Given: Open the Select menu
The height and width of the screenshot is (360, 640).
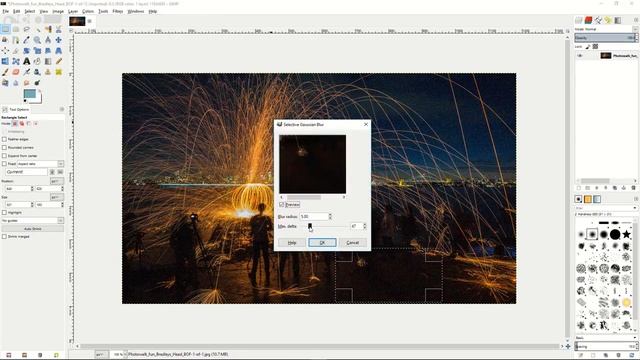Looking at the screenshot, I should 30,11.
